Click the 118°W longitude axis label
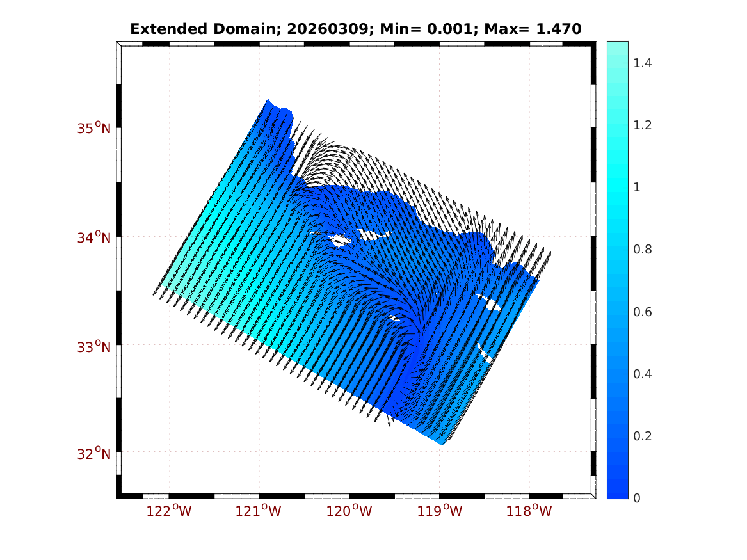This screenshot has height=560, width=747. pyautogui.click(x=530, y=511)
